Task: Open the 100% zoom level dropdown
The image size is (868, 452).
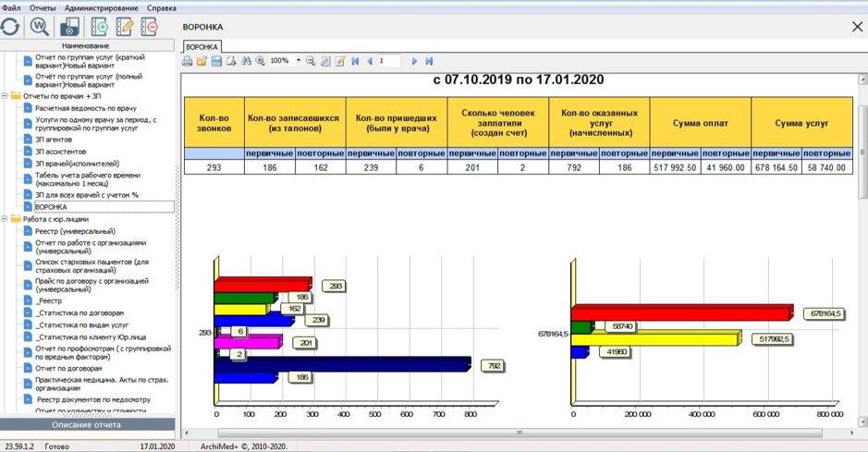Action: pos(299,60)
